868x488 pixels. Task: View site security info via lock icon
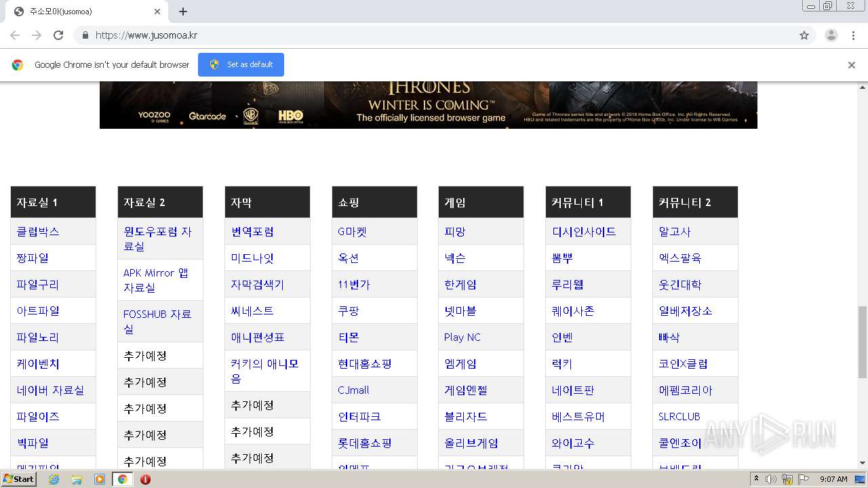coord(85,35)
